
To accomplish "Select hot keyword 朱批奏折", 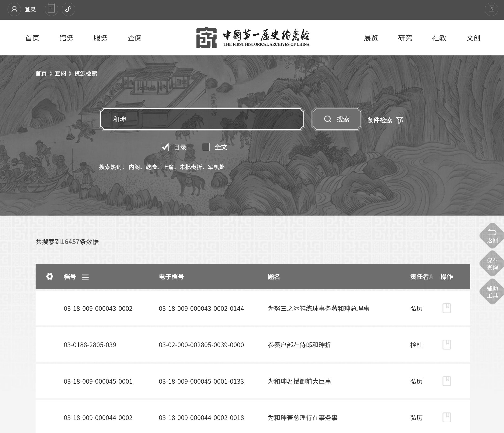I will tap(191, 167).
